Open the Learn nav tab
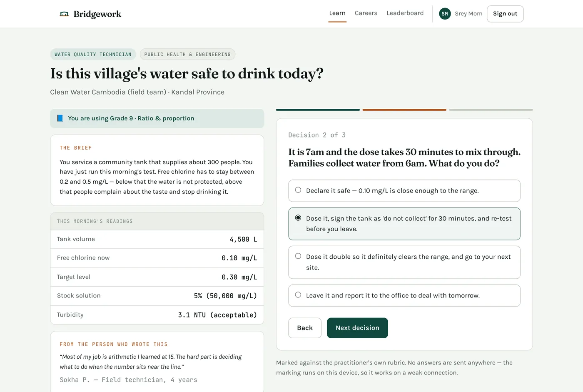583x392 pixels. tap(337, 13)
